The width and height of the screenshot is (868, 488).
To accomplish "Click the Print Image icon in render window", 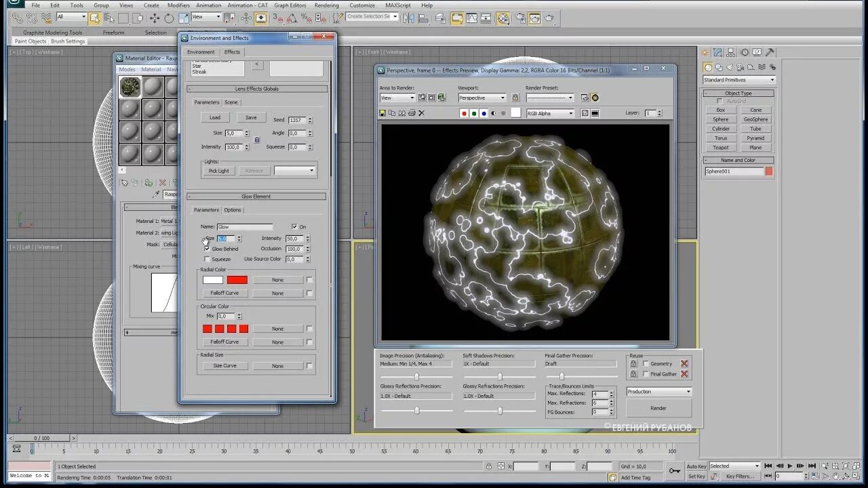I will (x=412, y=113).
